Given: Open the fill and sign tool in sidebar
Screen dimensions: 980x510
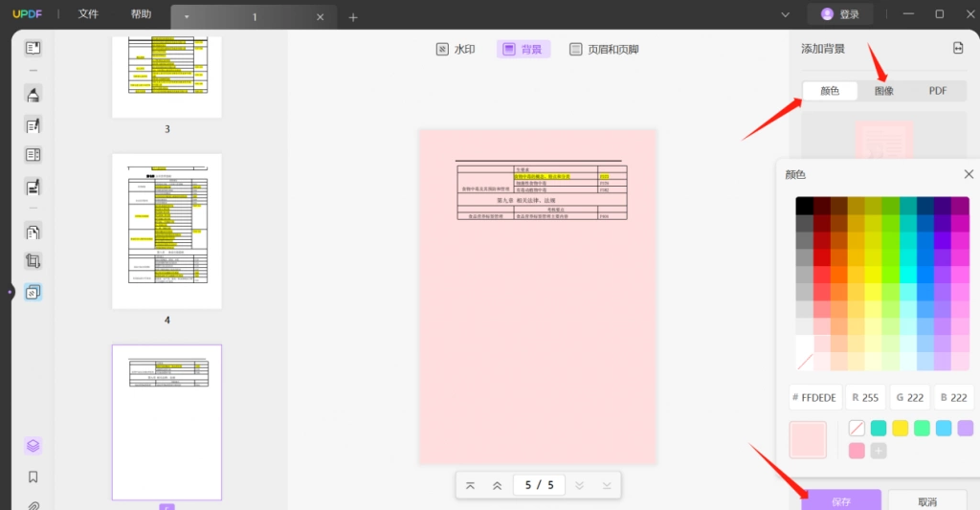Looking at the screenshot, I should point(33,187).
